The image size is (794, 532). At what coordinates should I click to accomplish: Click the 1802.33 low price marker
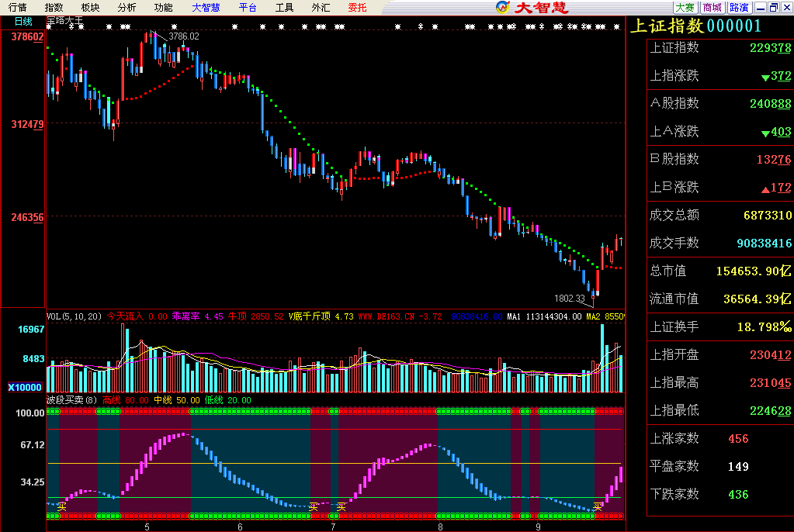coord(569,298)
